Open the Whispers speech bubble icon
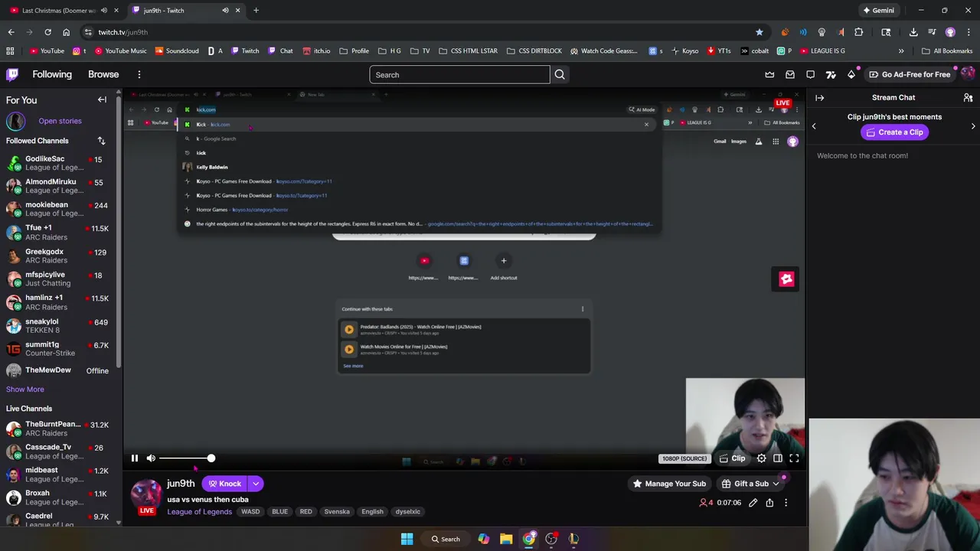Viewport: 980px width, 551px height. click(811, 74)
